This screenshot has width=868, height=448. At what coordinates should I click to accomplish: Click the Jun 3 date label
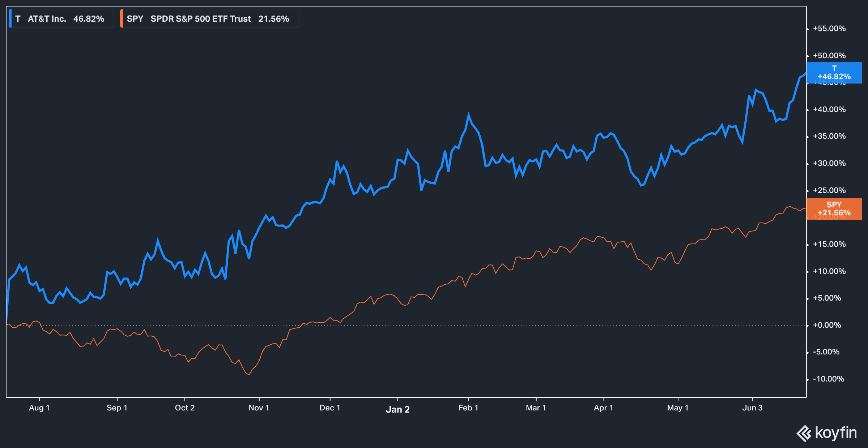tap(752, 408)
